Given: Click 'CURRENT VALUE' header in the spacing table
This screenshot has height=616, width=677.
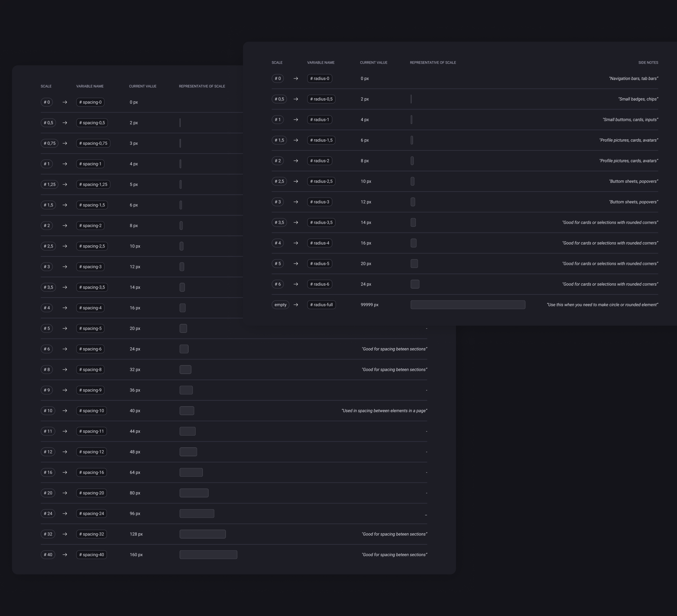Looking at the screenshot, I should click(143, 86).
